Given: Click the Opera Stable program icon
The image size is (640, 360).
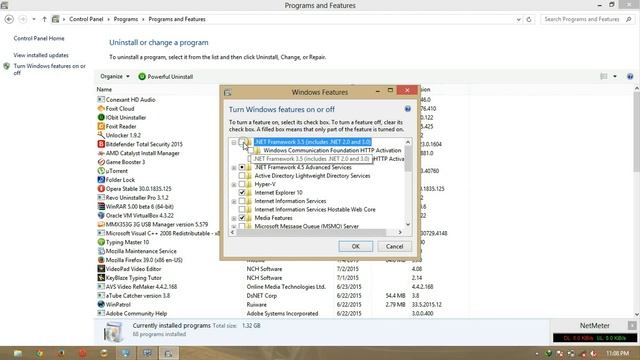Looking at the screenshot, I should [101, 189].
